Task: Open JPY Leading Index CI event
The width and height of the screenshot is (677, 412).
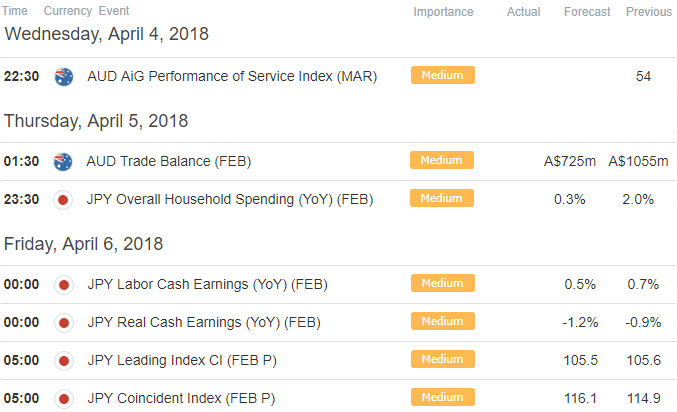Action: click(x=182, y=360)
